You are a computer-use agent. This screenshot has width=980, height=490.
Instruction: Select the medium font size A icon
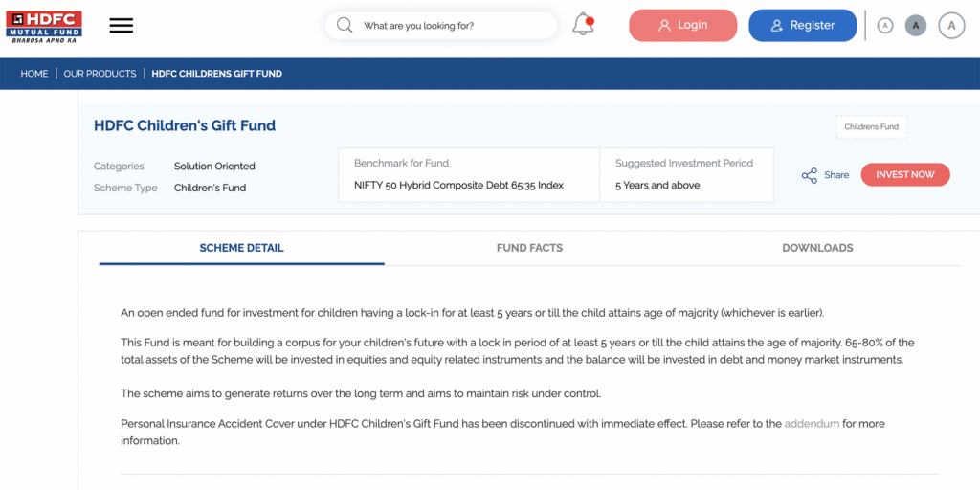[916, 26]
